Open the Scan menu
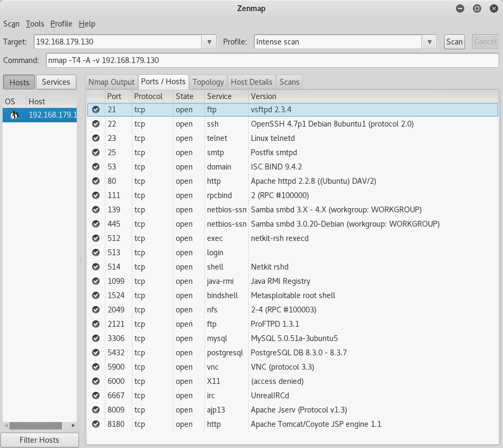This screenshot has width=503, height=448. coord(11,24)
